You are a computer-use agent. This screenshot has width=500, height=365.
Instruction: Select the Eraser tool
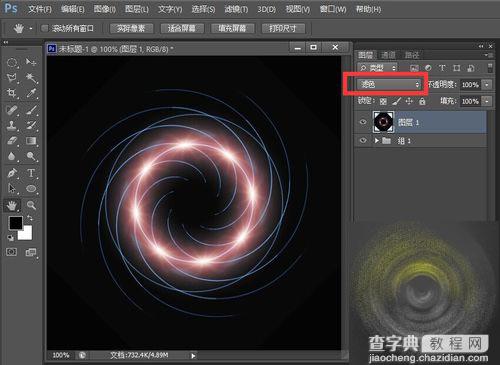click(x=12, y=141)
